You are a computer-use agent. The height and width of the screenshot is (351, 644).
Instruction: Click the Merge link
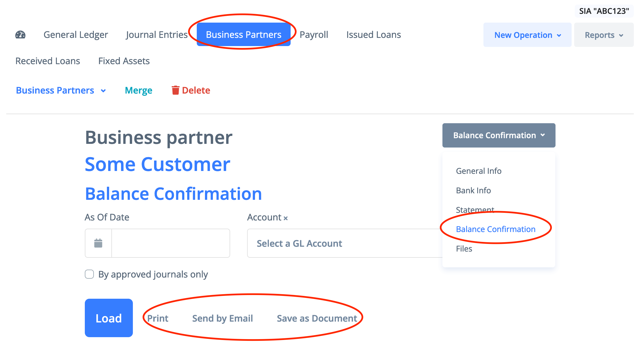coord(139,90)
